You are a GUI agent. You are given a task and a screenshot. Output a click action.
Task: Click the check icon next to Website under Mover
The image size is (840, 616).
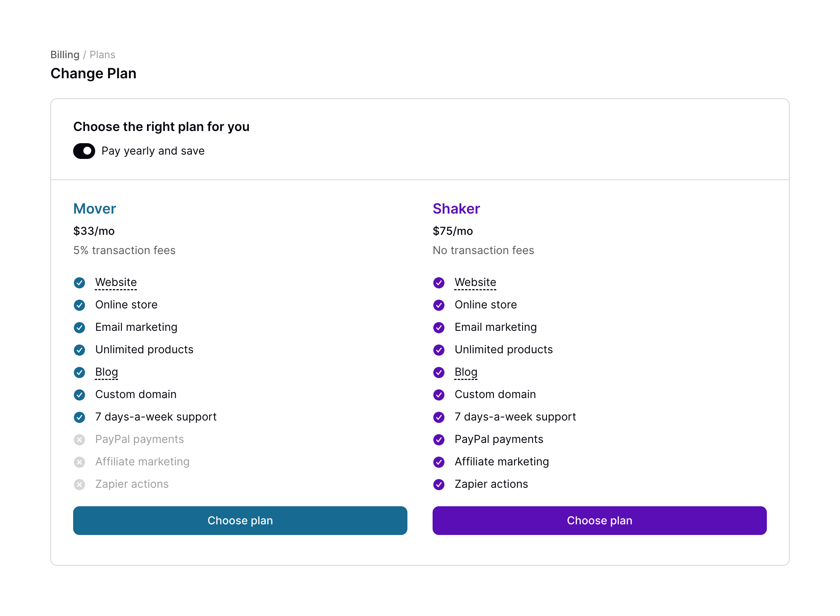click(x=79, y=282)
